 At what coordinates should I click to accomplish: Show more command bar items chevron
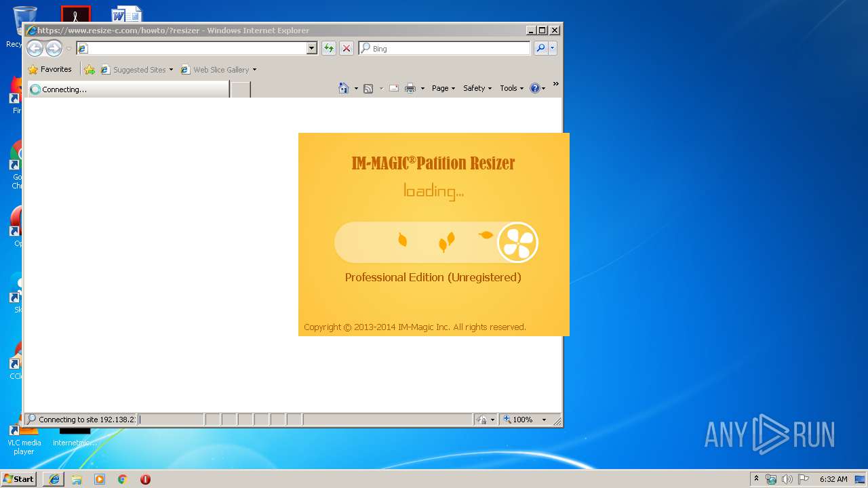(x=555, y=84)
